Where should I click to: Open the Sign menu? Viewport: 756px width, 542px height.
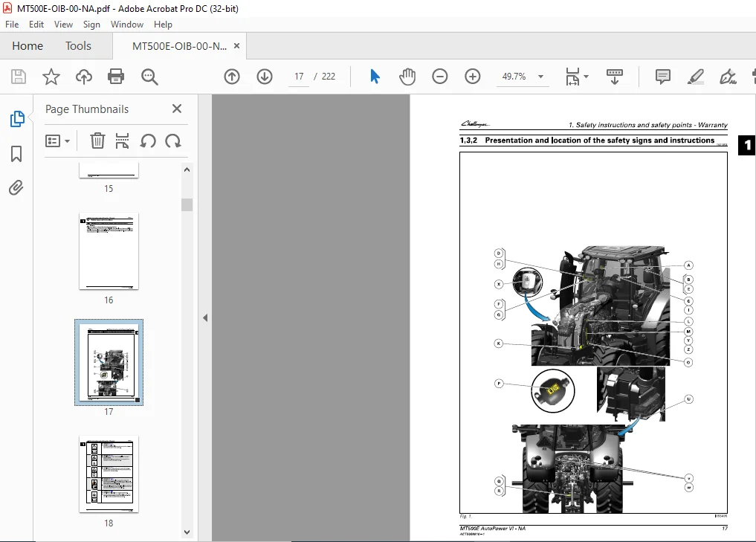91,25
